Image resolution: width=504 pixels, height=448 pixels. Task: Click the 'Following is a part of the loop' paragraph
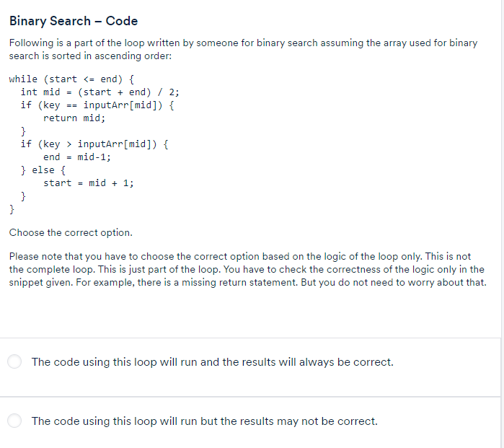pos(243,49)
